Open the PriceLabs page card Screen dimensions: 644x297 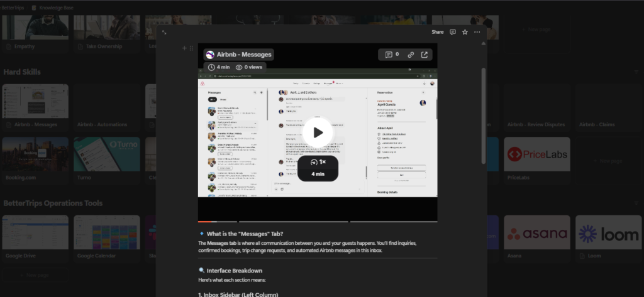point(536,154)
